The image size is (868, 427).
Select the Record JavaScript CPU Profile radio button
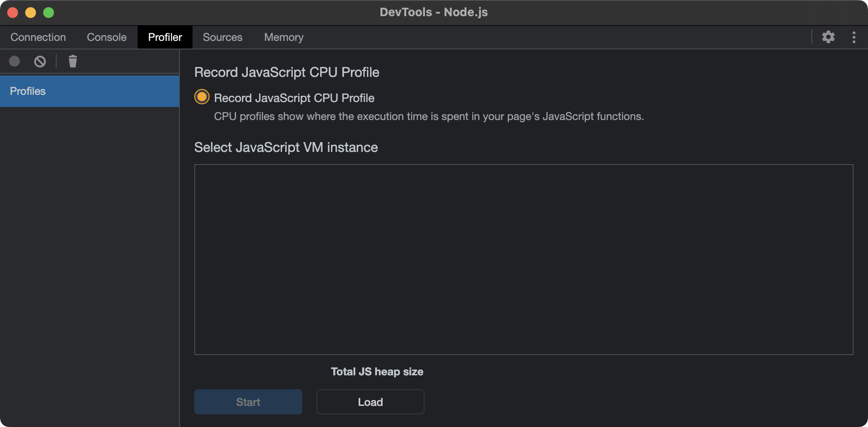click(x=201, y=97)
